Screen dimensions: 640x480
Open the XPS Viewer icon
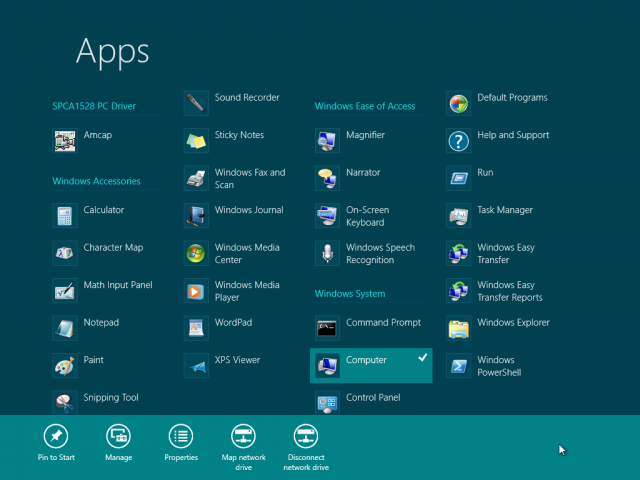[196, 366]
